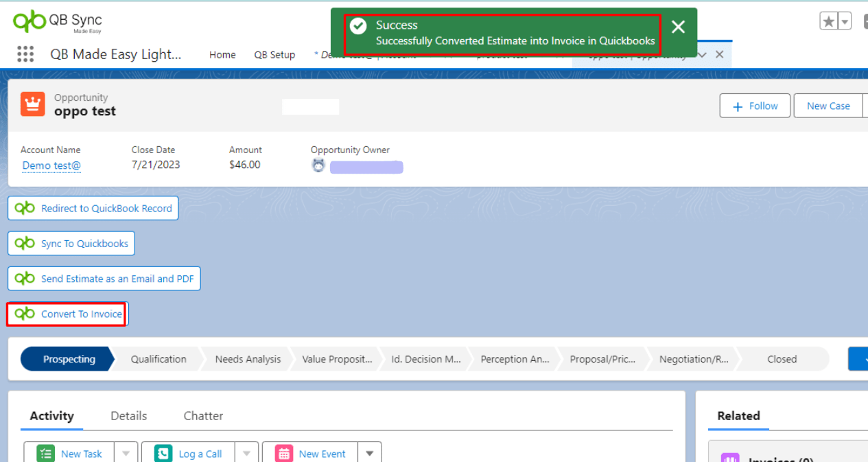868x462 pixels.
Task: Click the Opportunity Owner avatar icon
Action: [318, 165]
